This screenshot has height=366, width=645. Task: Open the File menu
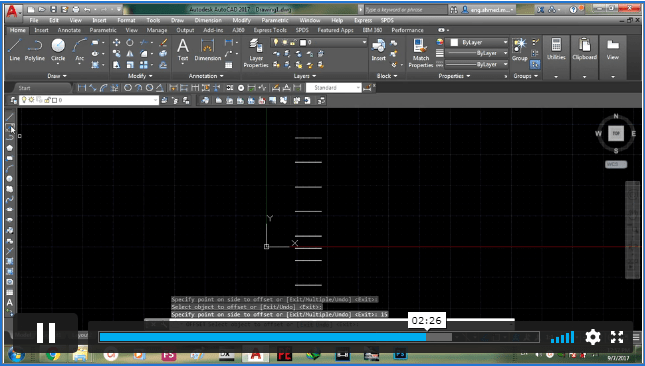click(x=34, y=20)
